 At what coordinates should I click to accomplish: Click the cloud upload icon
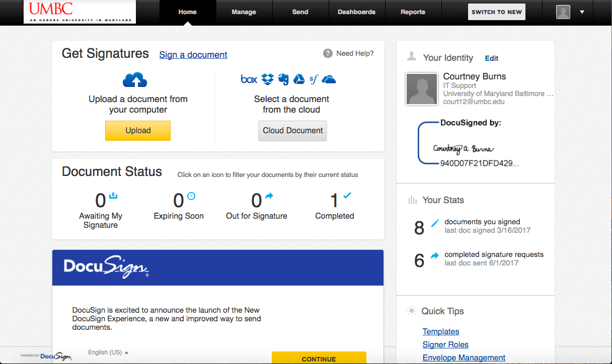point(135,80)
